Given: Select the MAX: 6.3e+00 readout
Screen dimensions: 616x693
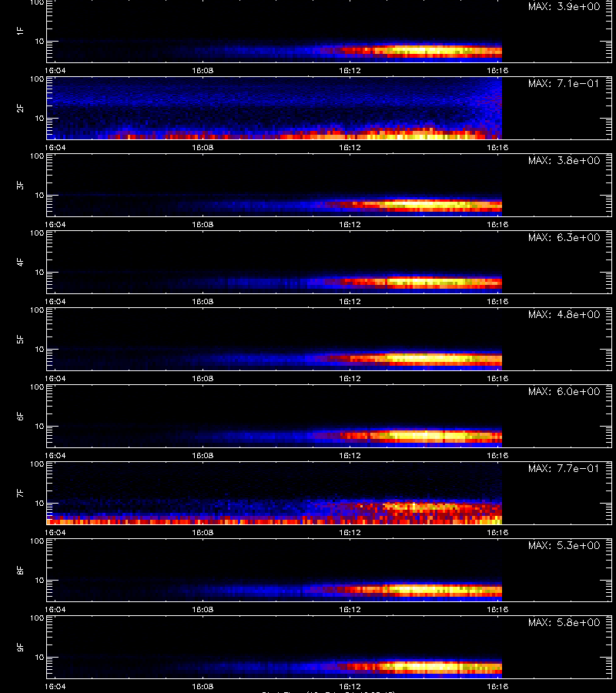Looking at the screenshot, I should coord(564,237).
